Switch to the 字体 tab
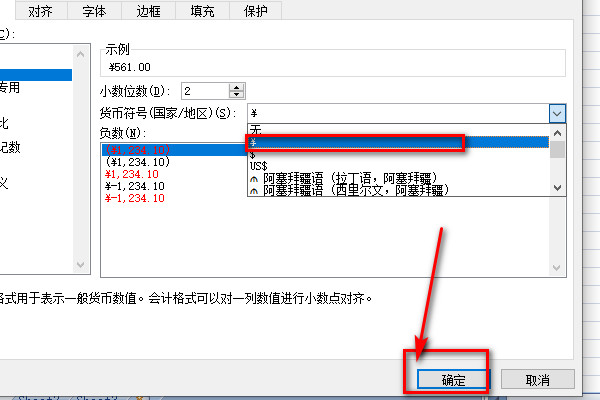Screen dimensions: 600x400 click(x=95, y=11)
